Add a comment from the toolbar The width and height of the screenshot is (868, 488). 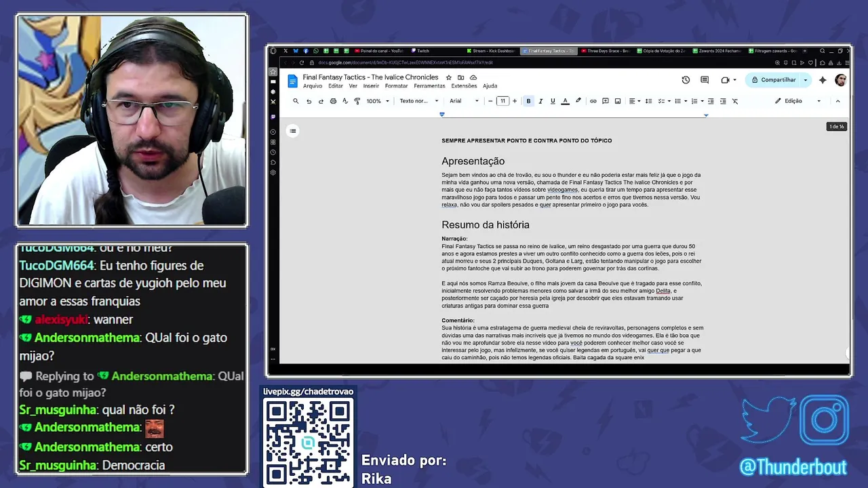click(606, 101)
